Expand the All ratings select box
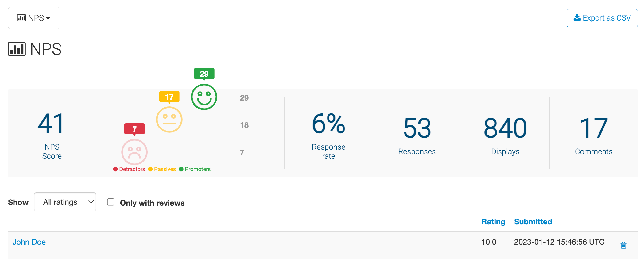This screenshot has width=644, height=263. click(65, 202)
